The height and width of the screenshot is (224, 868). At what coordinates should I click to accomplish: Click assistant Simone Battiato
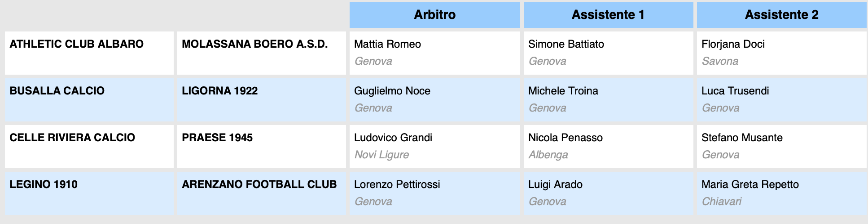click(x=566, y=44)
